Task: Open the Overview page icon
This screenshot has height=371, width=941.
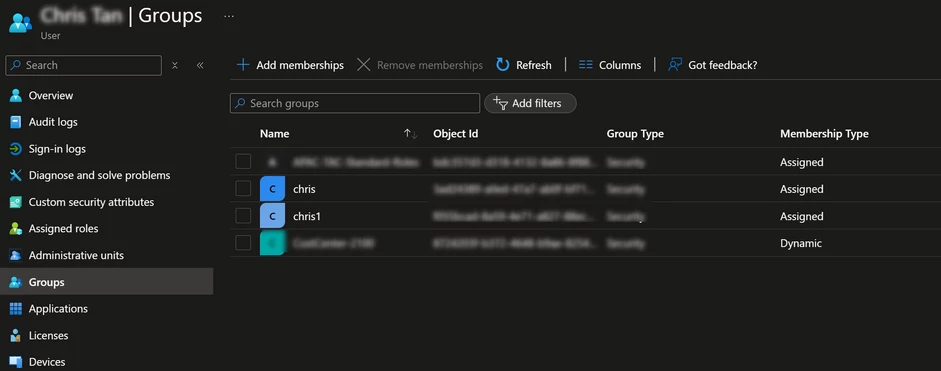Action: tap(16, 95)
